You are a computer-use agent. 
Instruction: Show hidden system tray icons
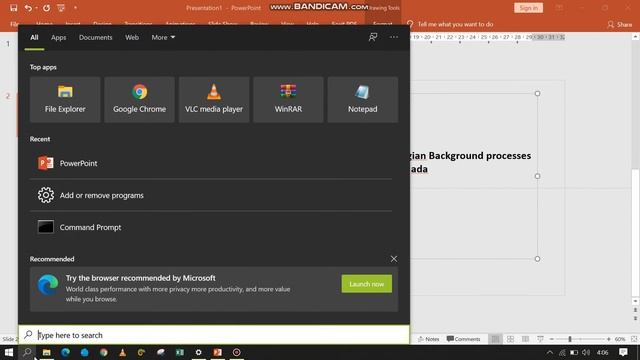(x=550, y=352)
